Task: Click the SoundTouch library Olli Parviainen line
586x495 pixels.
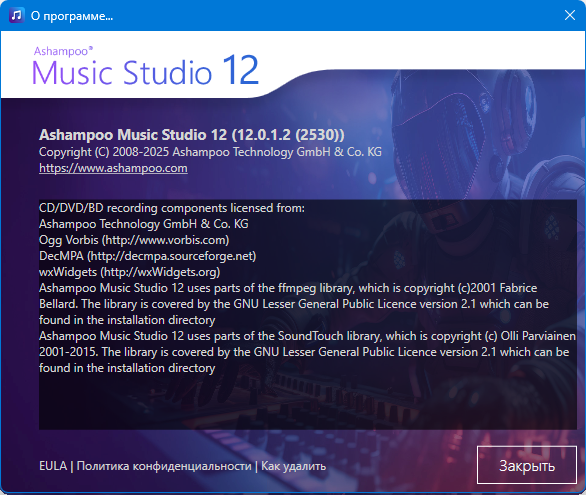Action: (x=307, y=336)
